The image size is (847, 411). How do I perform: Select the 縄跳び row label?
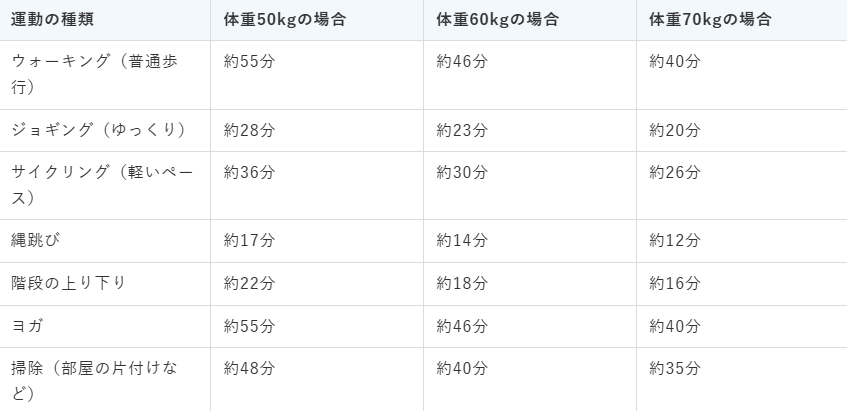(35, 240)
